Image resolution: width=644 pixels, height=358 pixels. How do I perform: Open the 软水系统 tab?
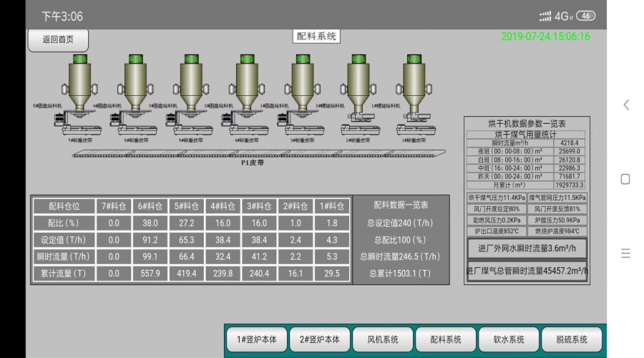click(x=508, y=339)
